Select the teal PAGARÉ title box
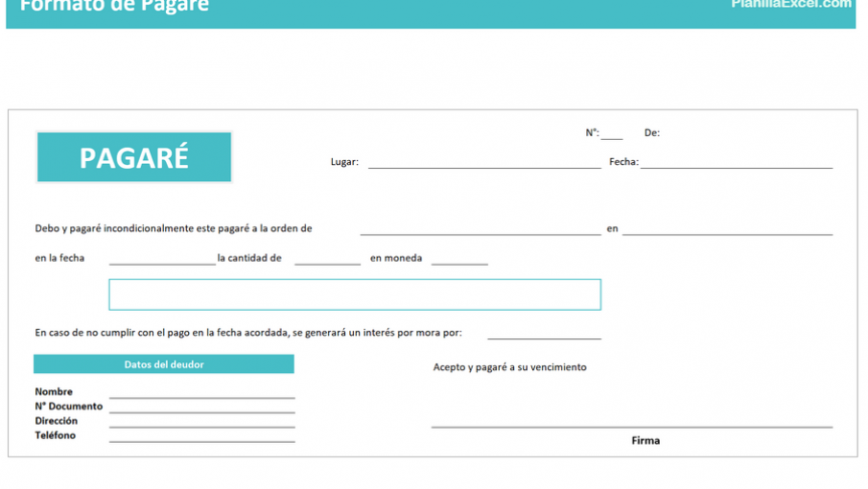 tap(134, 157)
